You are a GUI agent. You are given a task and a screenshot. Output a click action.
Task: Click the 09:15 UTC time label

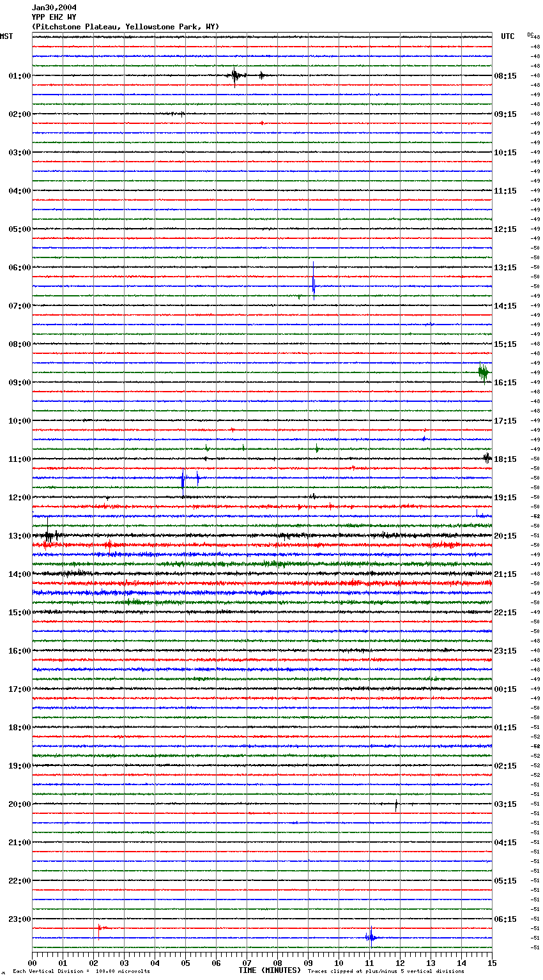click(x=505, y=114)
